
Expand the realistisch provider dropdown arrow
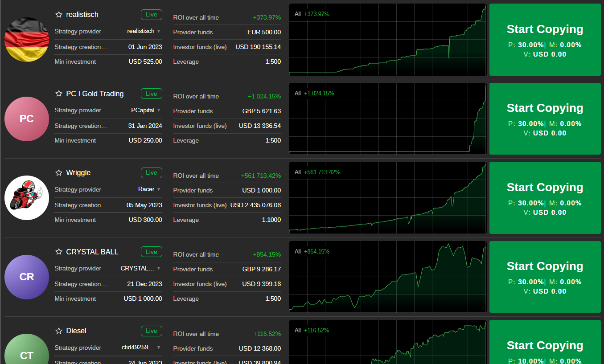[x=159, y=31]
